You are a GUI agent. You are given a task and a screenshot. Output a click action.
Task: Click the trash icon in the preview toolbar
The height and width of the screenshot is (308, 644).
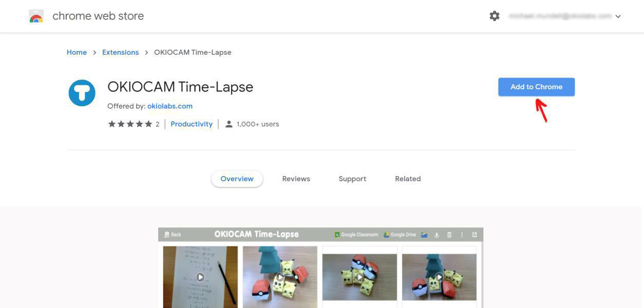pyautogui.click(x=449, y=235)
